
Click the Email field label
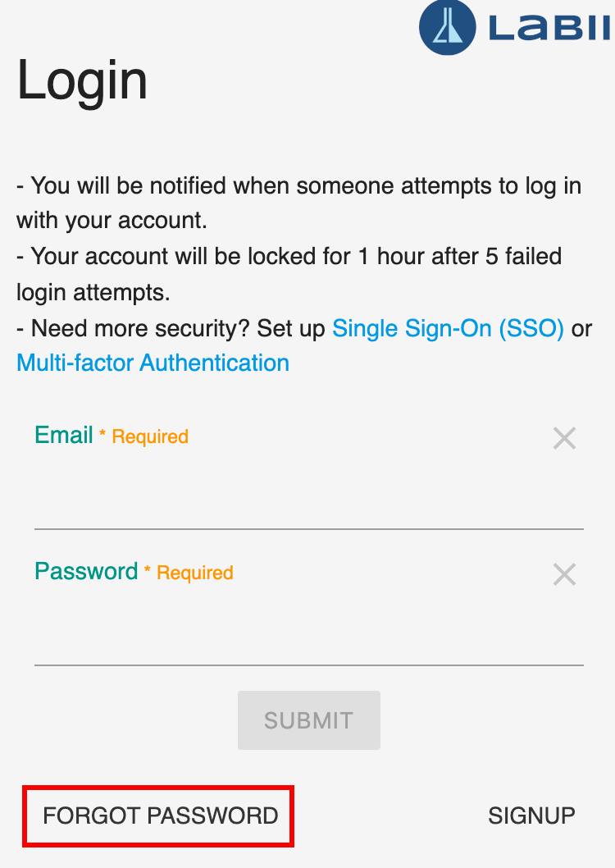(64, 435)
